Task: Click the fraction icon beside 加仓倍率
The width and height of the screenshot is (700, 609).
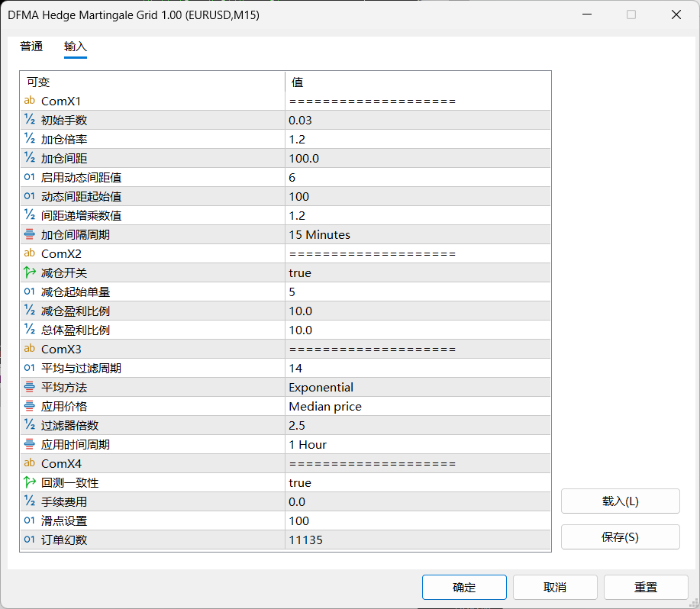Action: 30,139
